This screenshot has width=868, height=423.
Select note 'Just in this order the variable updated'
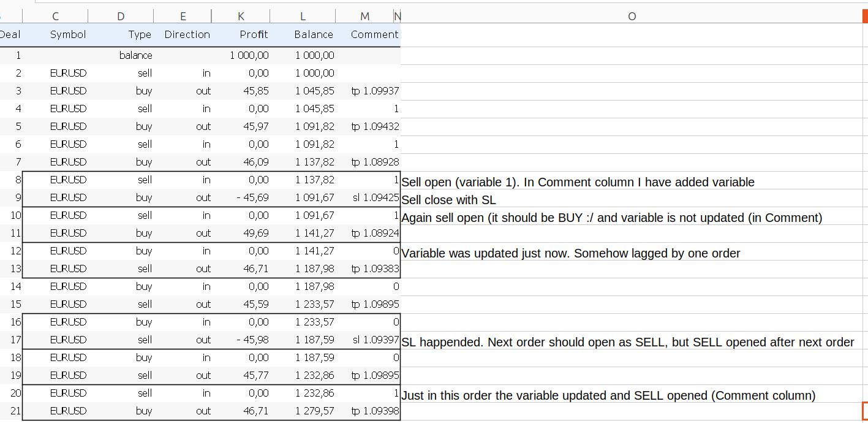(x=608, y=395)
